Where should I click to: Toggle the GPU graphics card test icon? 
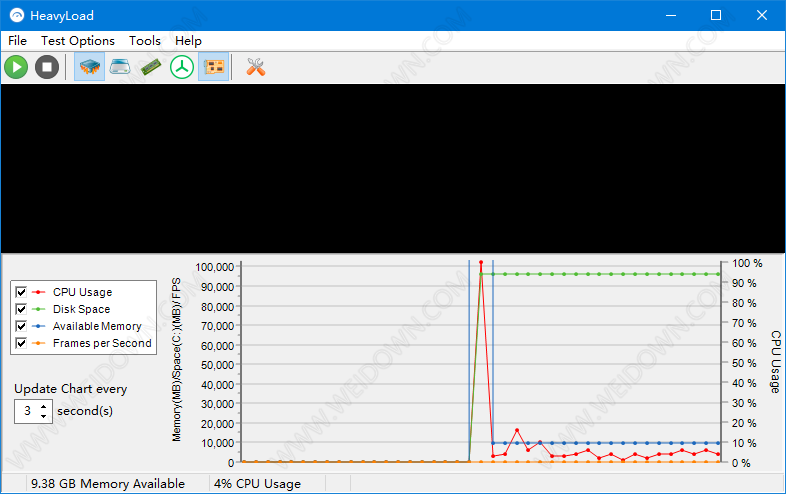212,67
